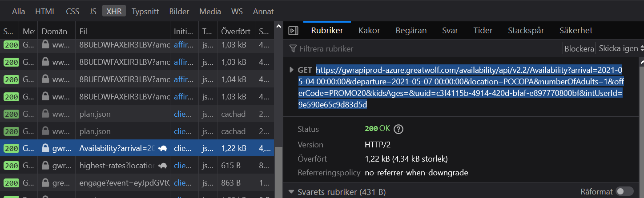
Task: Click the lock icon on the Availability request
Action: pos(45,148)
